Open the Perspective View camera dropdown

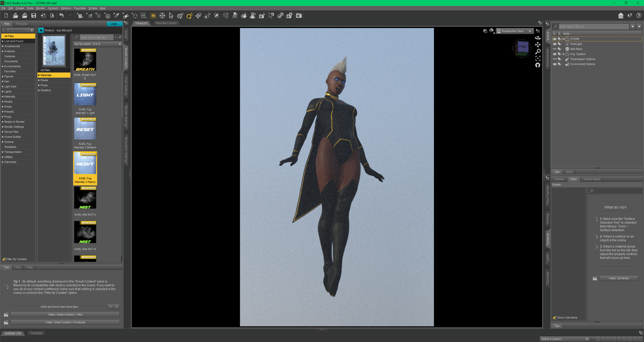[x=515, y=31]
